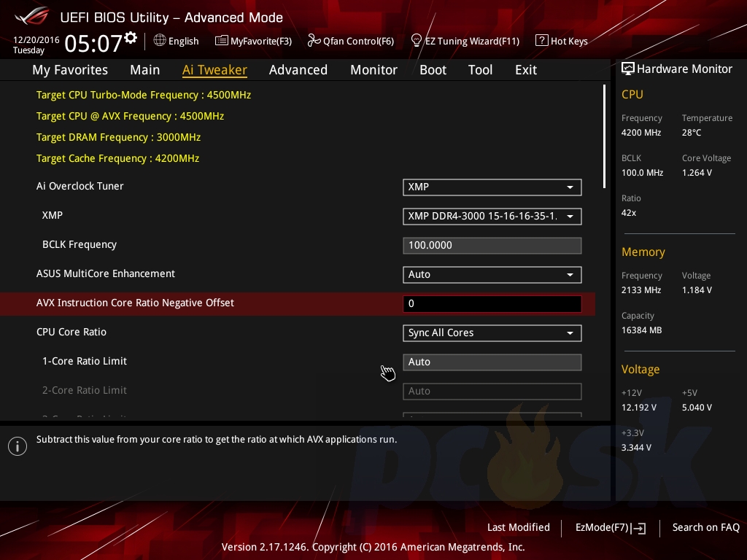Click memory frequency value 2133 MHz
Image resolution: width=747 pixels, height=560 pixels.
point(640,290)
